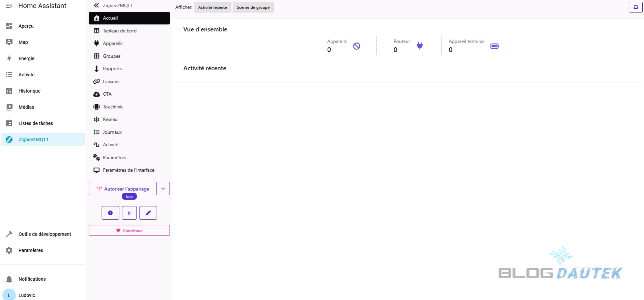This screenshot has width=644, height=300.
Task: Click the Notifications bell icon
Action: (x=9, y=279)
